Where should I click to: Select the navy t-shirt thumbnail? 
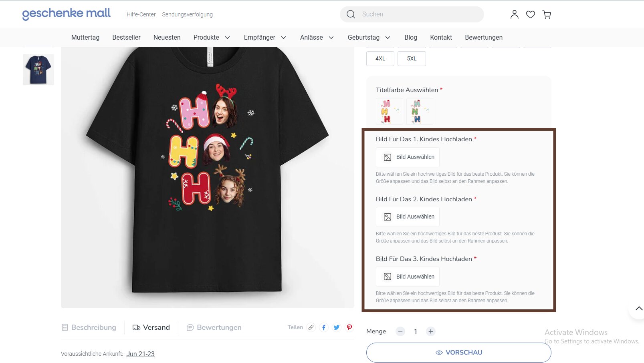pyautogui.click(x=38, y=70)
